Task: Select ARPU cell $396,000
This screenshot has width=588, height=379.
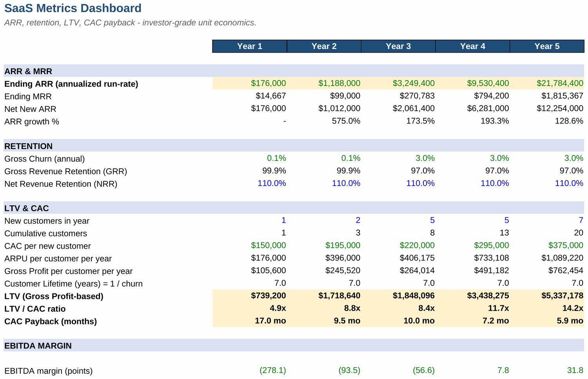Action: pyautogui.click(x=324, y=258)
